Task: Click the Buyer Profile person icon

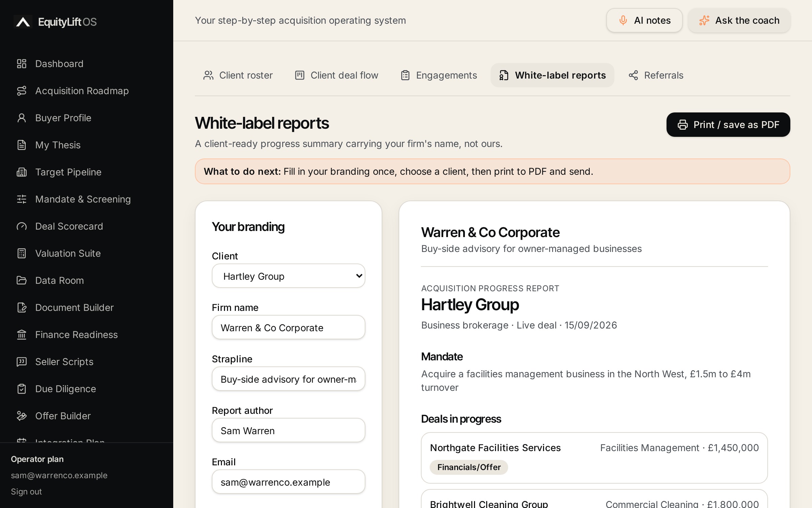Action: tap(22, 118)
